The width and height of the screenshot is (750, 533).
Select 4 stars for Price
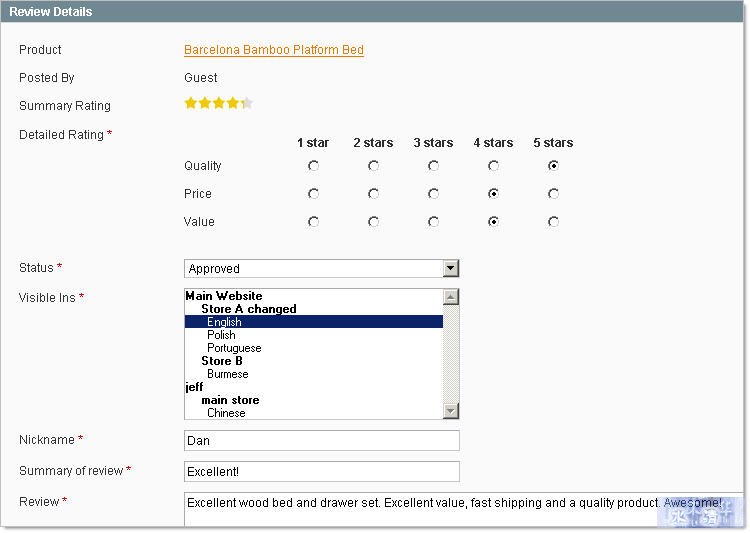coord(493,194)
